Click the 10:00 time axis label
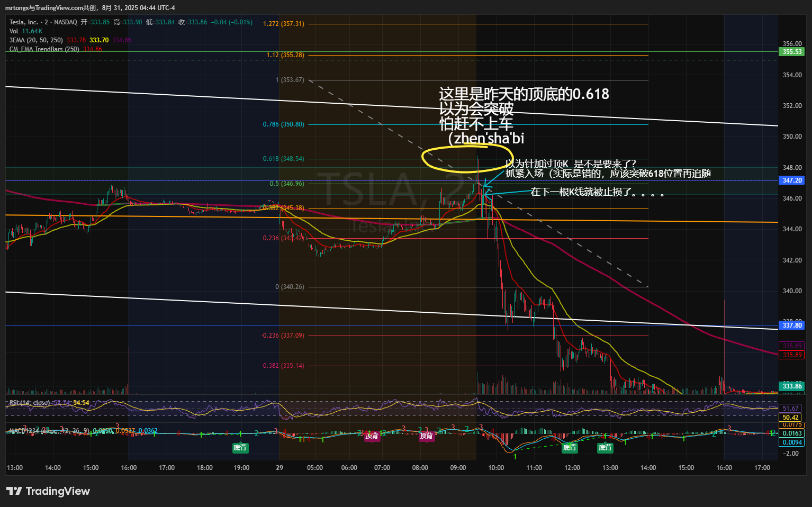 point(496,468)
